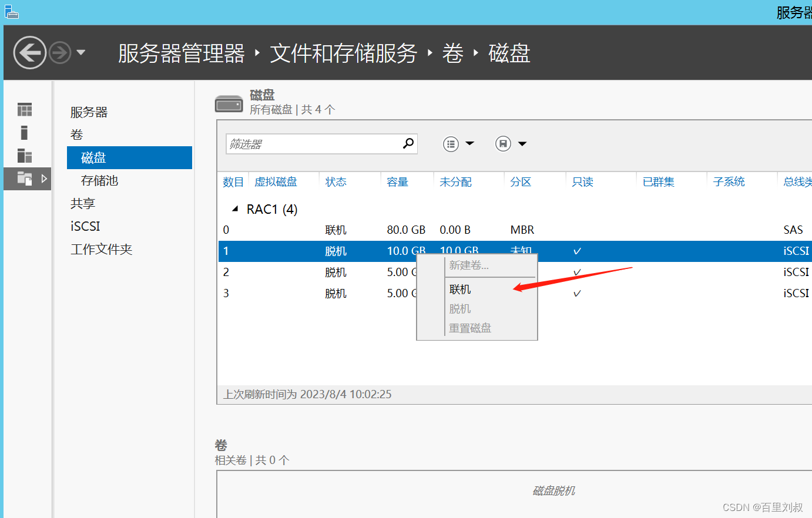Click the greyed 脱机 context menu entry
Image resolution: width=812 pixels, height=518 pixels.
460,309
